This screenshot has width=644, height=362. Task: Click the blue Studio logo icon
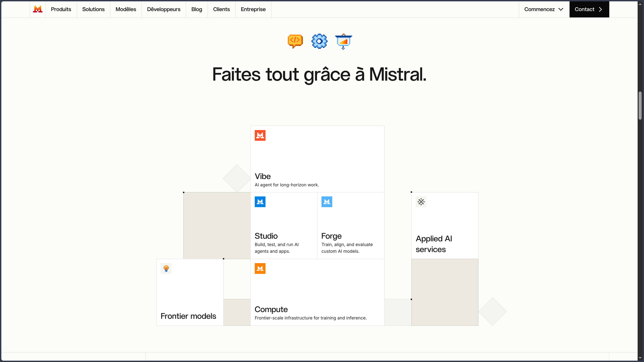(260, 202)
